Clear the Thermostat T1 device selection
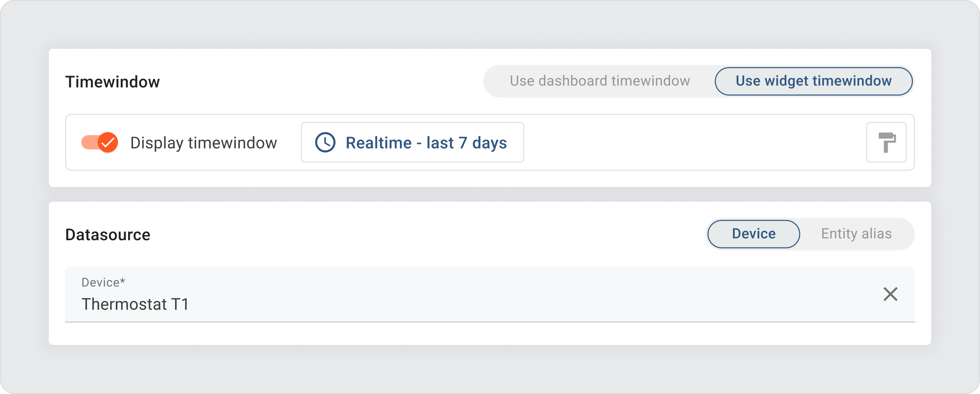The height and width of the screenshot is (394, 980). [891, 294]
